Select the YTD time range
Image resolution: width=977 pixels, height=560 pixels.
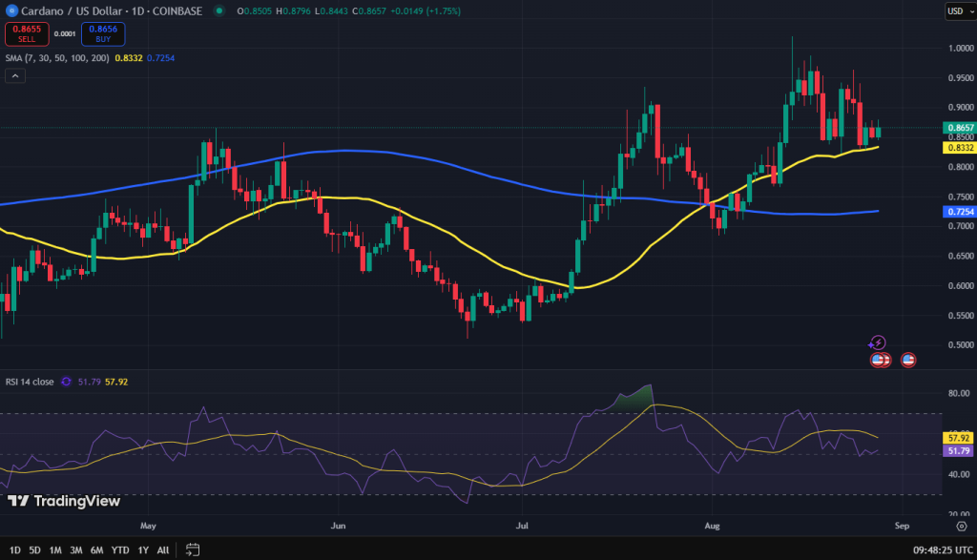point(120,550)
